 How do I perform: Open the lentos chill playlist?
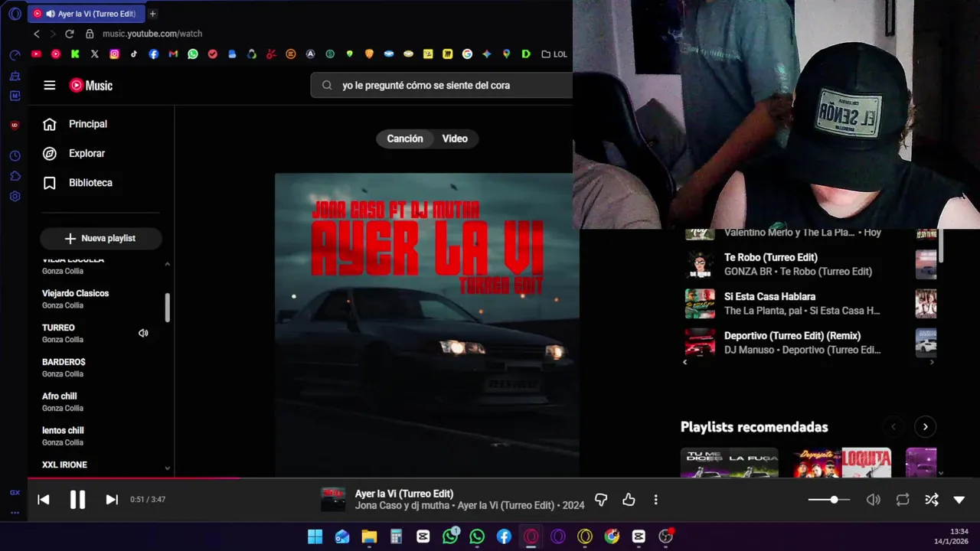click(x=63, y=431)
